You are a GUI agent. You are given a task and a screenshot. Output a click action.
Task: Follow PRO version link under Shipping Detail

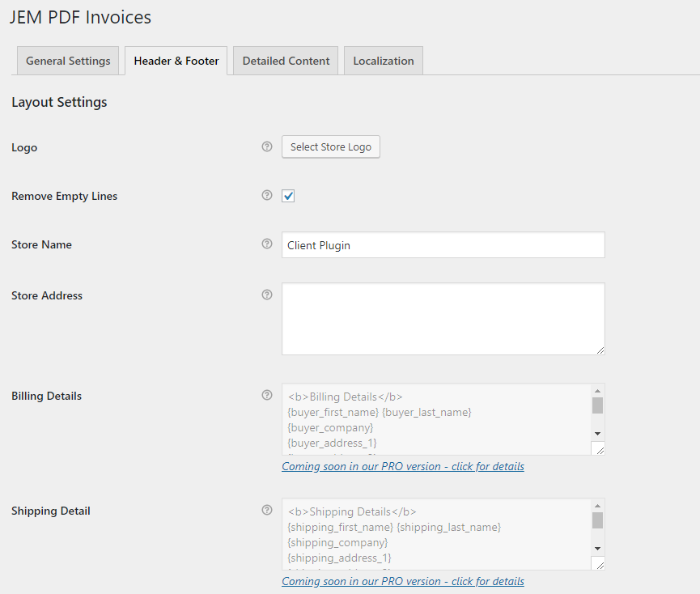tap(403, 582)
